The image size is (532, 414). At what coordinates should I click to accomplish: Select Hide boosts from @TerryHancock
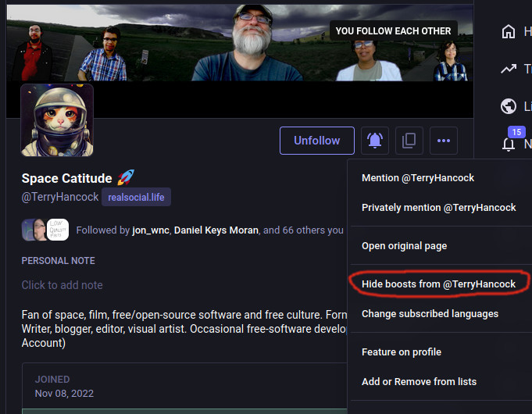tap(438, 284)
